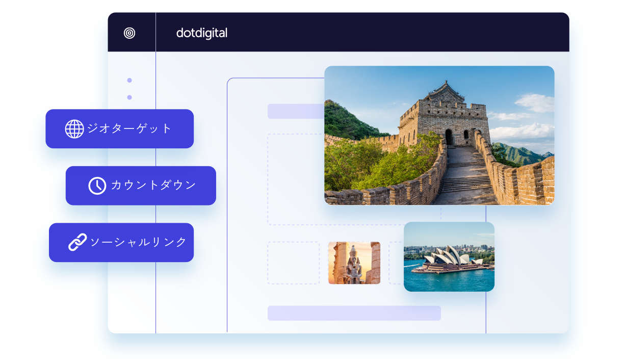
Task: Click the chain link icon on ソーシャルリンク
Action: coord(77,243)
